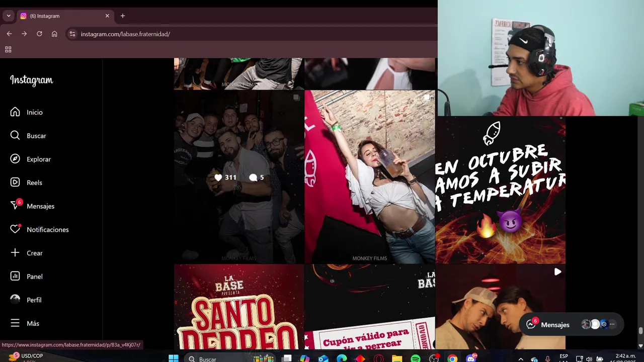Image resolution: width=644 pixels, height=362 pixels.
Task: View Notificaciones in the sidebar
Action: tap(39, 229)
